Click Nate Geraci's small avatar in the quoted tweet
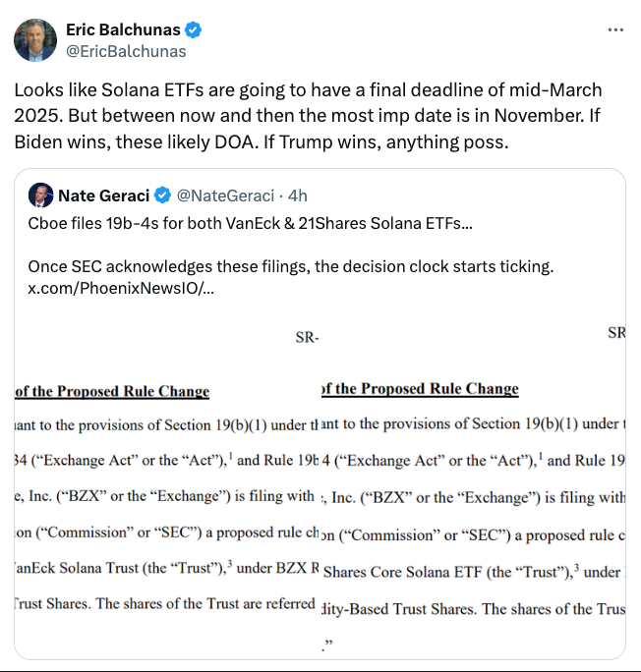Screen dimensions: 641x672 click(40, 194)
